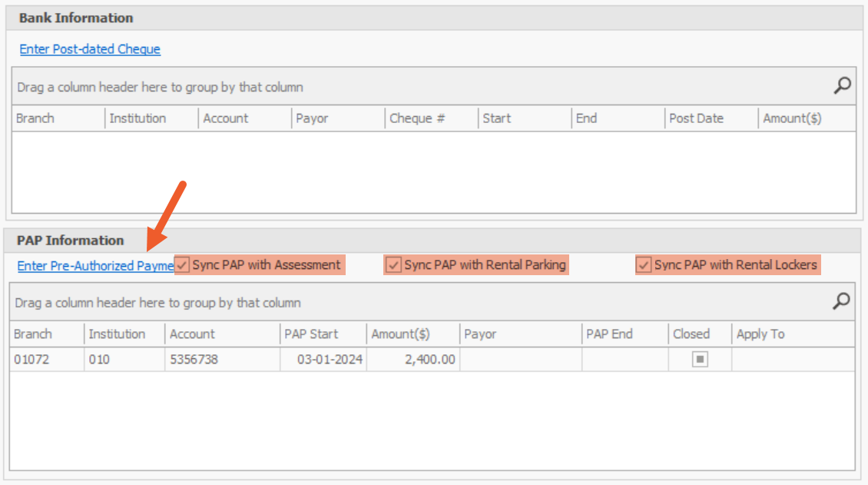Select the Branch cell 01072
Viewport: 868px width, 485px height.
[x=31, y=360]
